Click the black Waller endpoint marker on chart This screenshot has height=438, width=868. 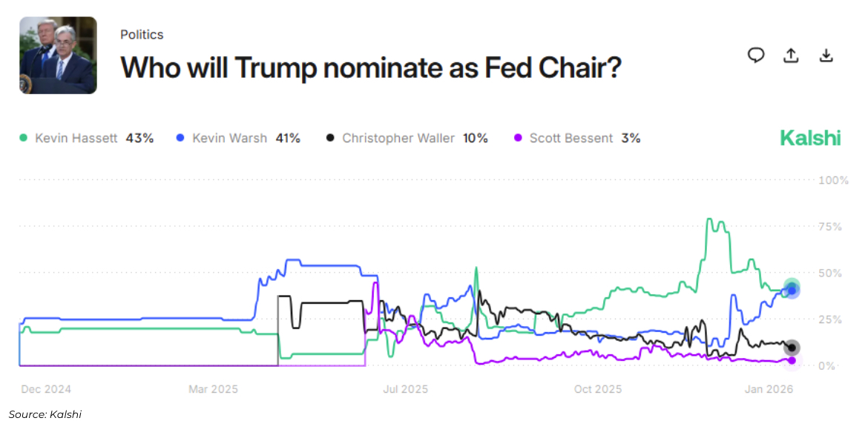point(792,348)
